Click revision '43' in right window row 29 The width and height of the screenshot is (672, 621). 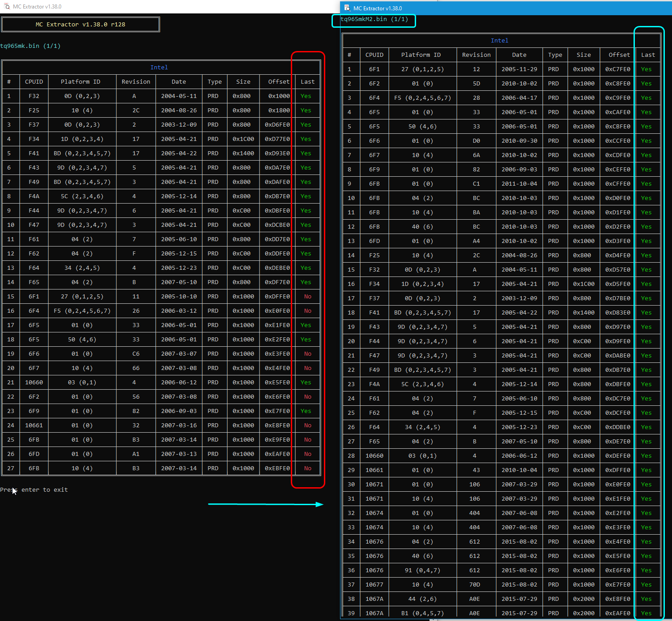(476, 470)
